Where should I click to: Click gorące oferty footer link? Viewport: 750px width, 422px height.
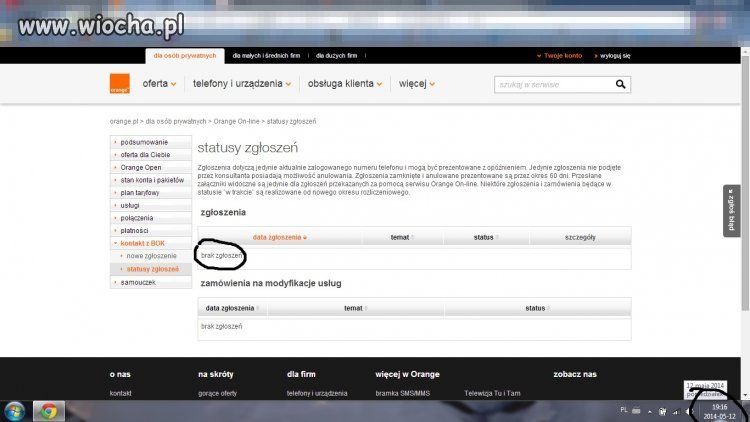218,393
